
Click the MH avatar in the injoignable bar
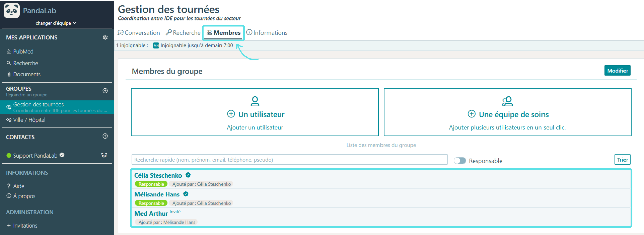[x=156, y=46]
